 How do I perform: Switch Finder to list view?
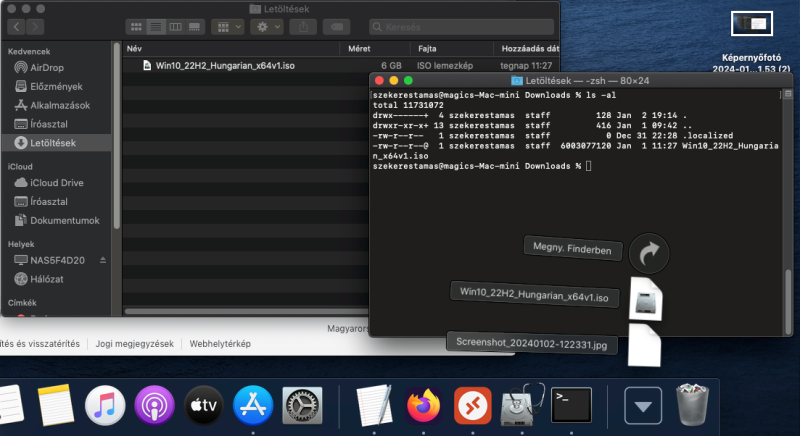pos(156,27)
